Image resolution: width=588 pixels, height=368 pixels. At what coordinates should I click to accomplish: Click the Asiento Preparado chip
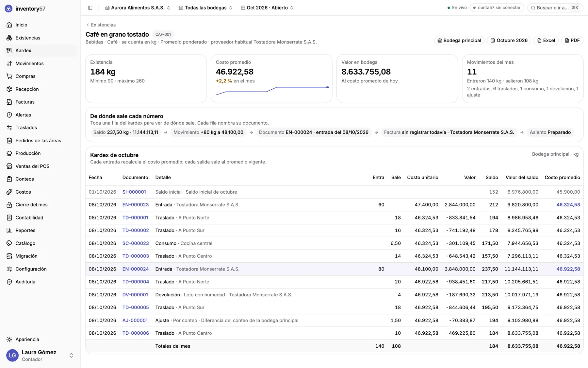pyautogui.click(x=550, y=132)
